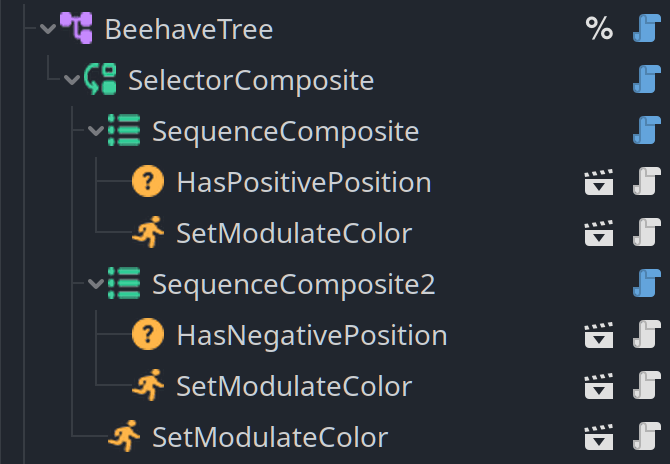Click the unique name percent icon on BeehaveTree
The height and width of the screenshot is (464, 670).
pyautogui.click(x=599, y=29)
